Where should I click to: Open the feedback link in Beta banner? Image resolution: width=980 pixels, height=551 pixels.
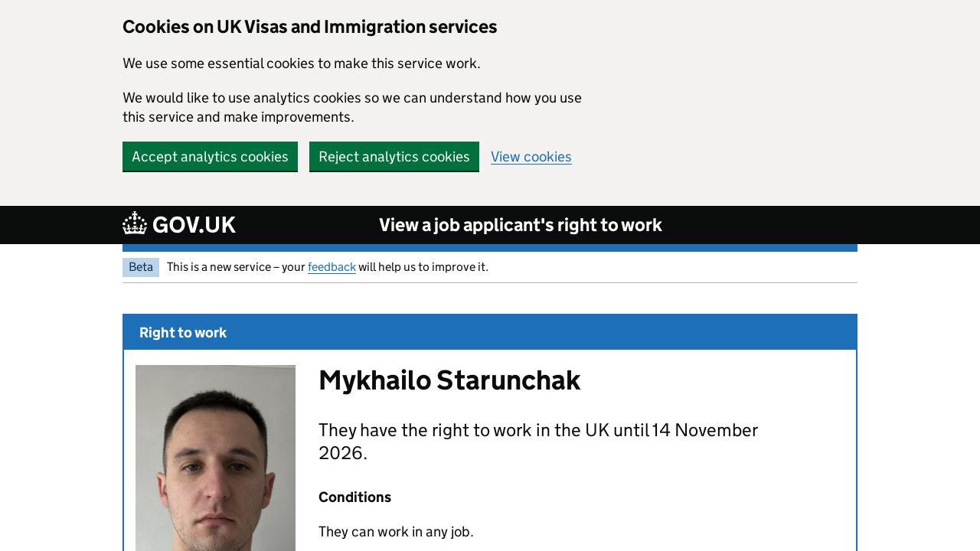(x=332, y=267)
